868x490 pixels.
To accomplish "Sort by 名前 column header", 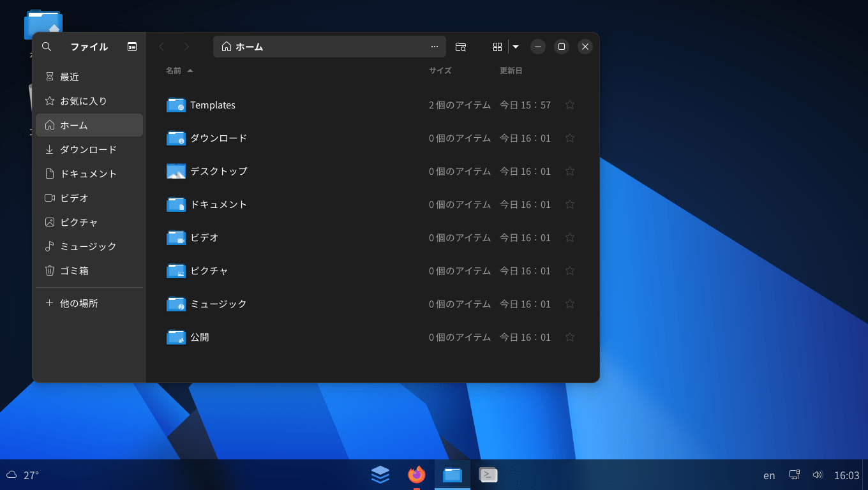I will coord(174,71).
